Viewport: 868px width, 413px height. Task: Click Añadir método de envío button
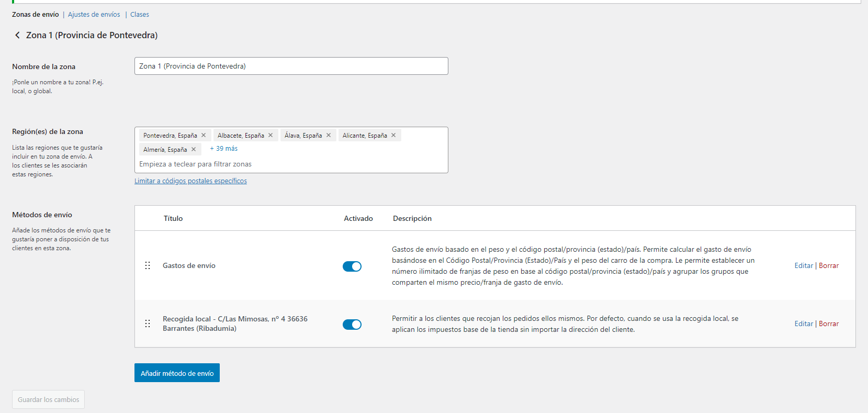click(x=177, y=373)
